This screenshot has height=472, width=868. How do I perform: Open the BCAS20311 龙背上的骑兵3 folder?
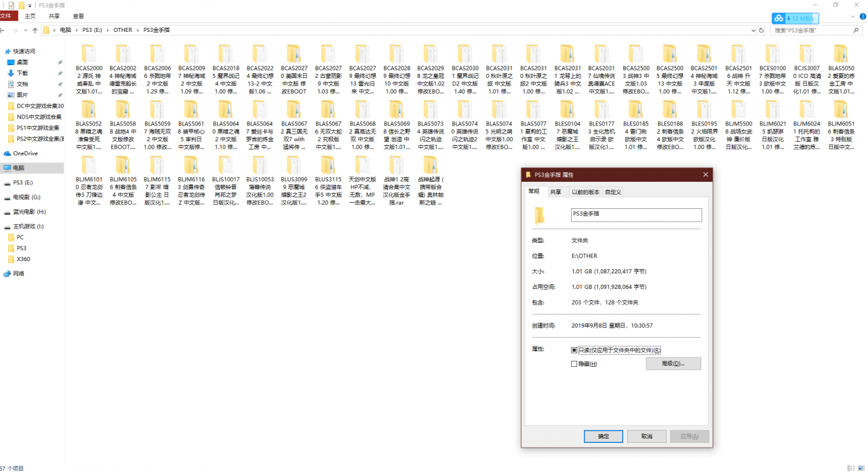coord(567,69)
